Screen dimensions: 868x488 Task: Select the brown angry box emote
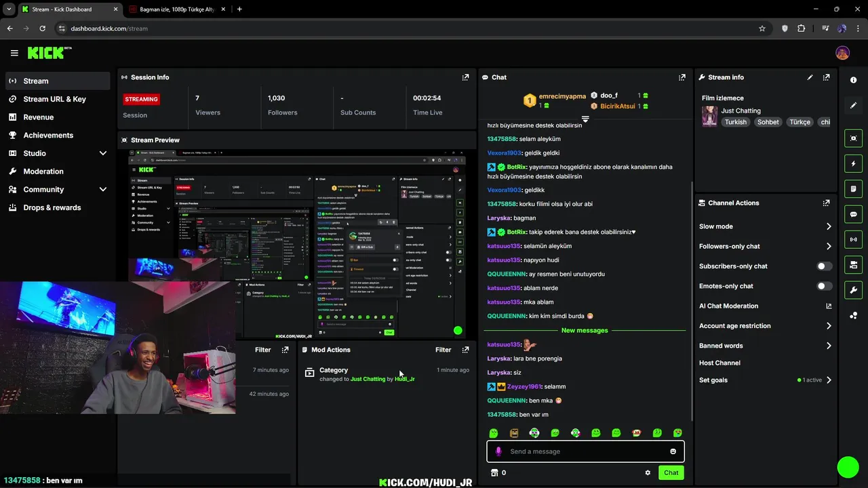coord(514,433)
